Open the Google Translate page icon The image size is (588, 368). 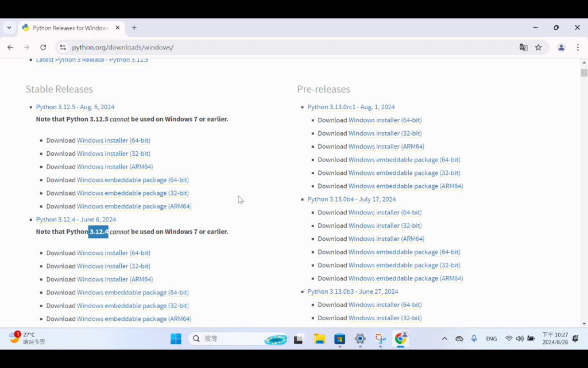tap(524, 47)
